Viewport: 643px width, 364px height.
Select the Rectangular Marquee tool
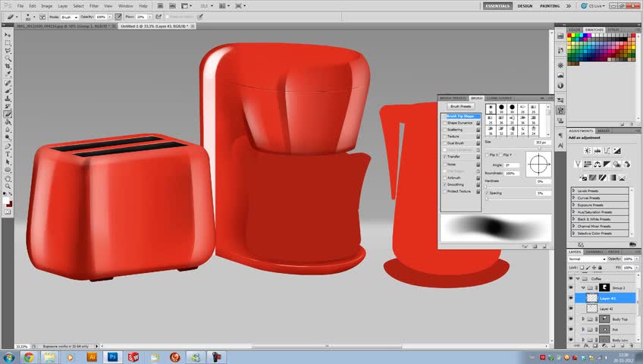pos(8,42)
